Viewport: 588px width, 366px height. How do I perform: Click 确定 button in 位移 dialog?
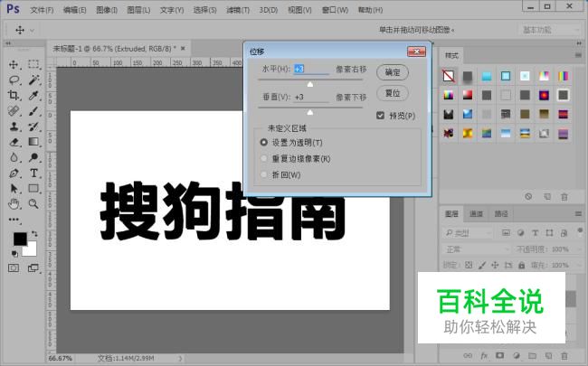pos(393,72)
